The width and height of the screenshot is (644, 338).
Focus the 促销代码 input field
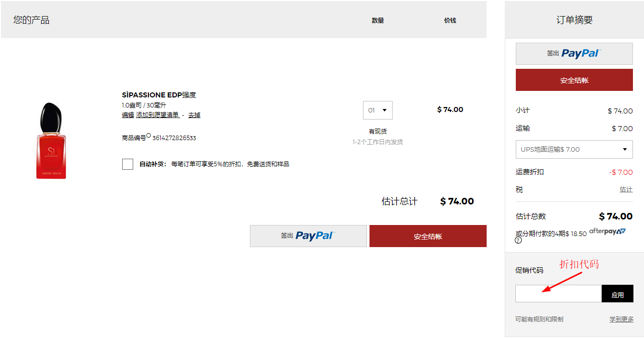tap(558, 294)
